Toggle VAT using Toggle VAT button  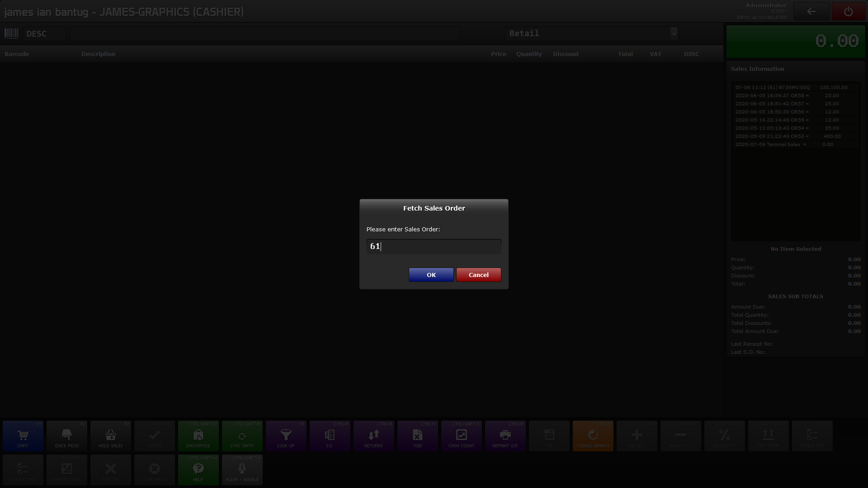[x=812, y=436]
